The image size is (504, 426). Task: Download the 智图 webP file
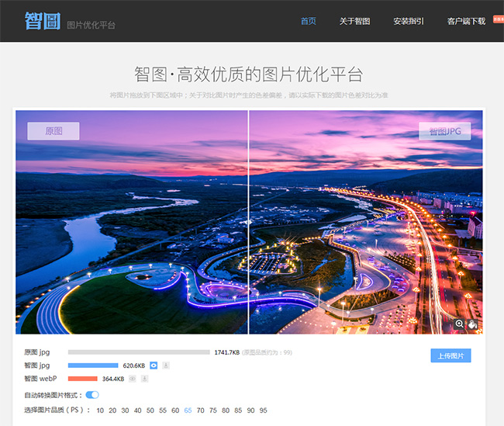coord(145,379)
